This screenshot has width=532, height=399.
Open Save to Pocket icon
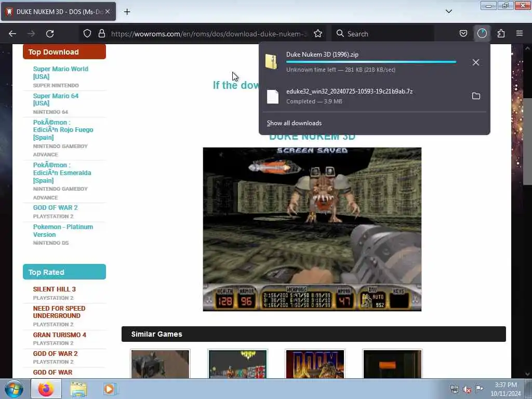[463, 34]
